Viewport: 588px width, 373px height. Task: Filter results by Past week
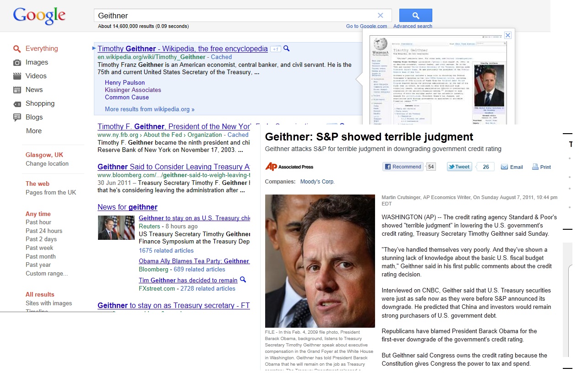tap(39, 248)
